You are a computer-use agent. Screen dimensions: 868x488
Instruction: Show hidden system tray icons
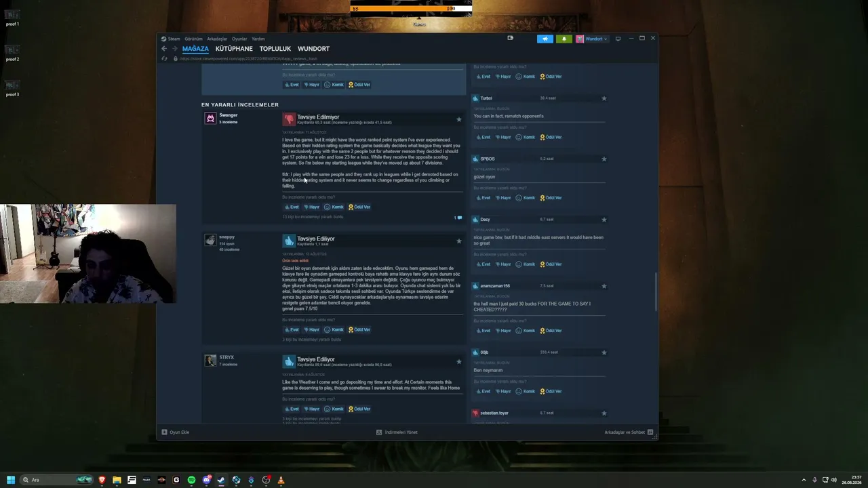click(x=804, y=480)
